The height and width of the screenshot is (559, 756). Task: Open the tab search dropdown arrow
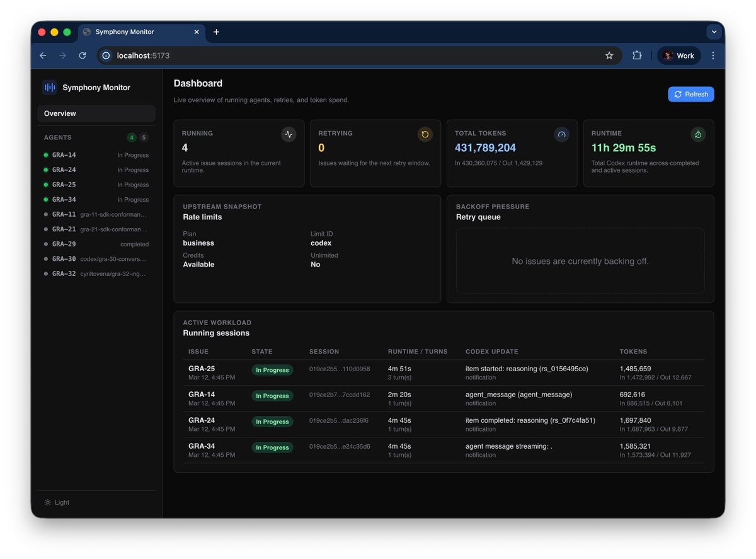point(714,32)
